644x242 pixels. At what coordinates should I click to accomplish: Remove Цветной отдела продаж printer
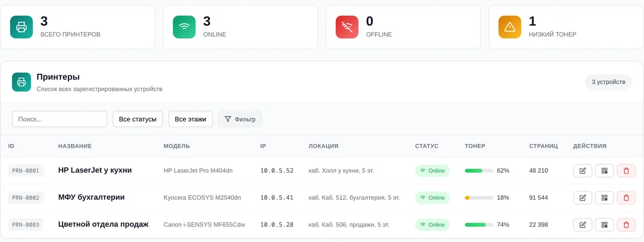(x=626, y=225)
